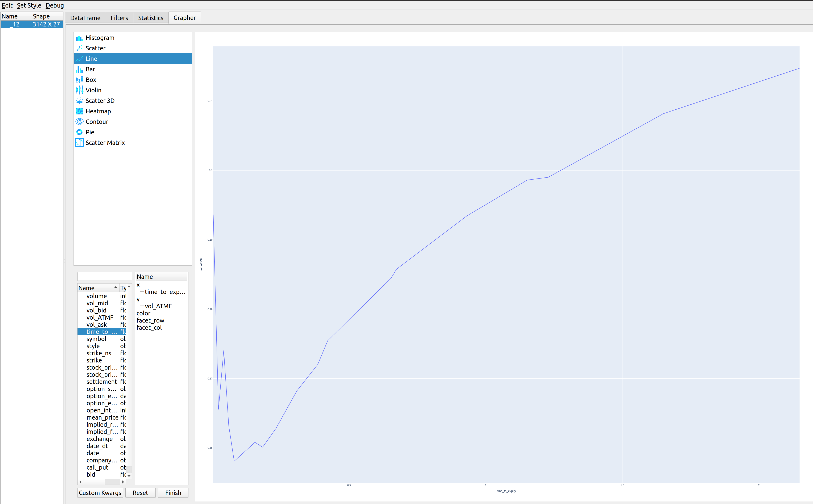Choose the Scatter 3D chart icon

(x=79, y=100)
